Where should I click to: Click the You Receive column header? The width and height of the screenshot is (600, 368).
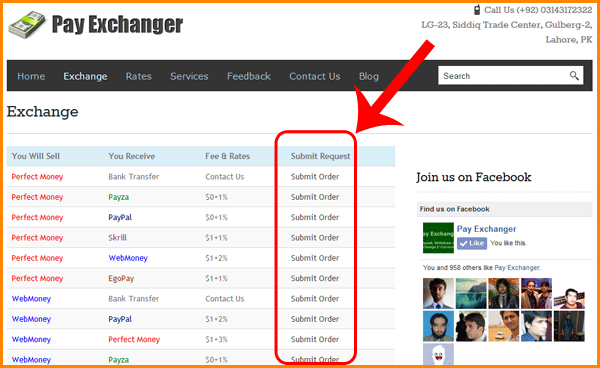pyautogui.click(x=132, y=156)
